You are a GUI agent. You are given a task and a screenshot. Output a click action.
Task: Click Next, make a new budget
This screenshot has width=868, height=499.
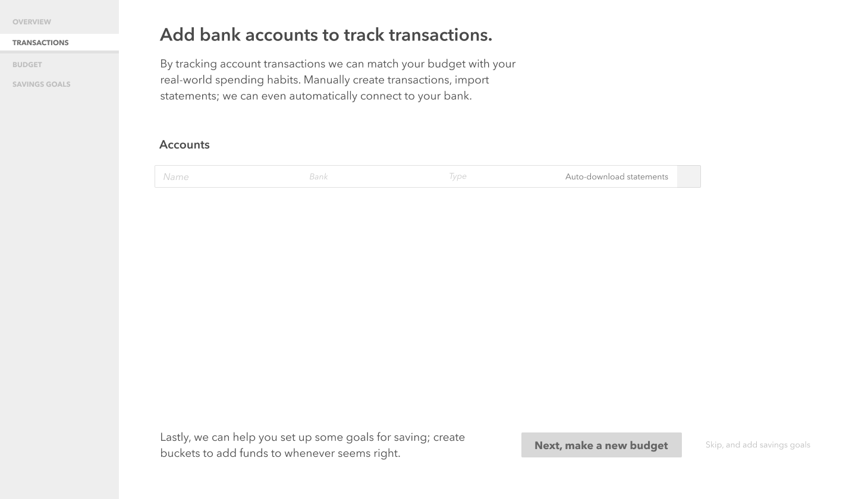pos(602,445)
